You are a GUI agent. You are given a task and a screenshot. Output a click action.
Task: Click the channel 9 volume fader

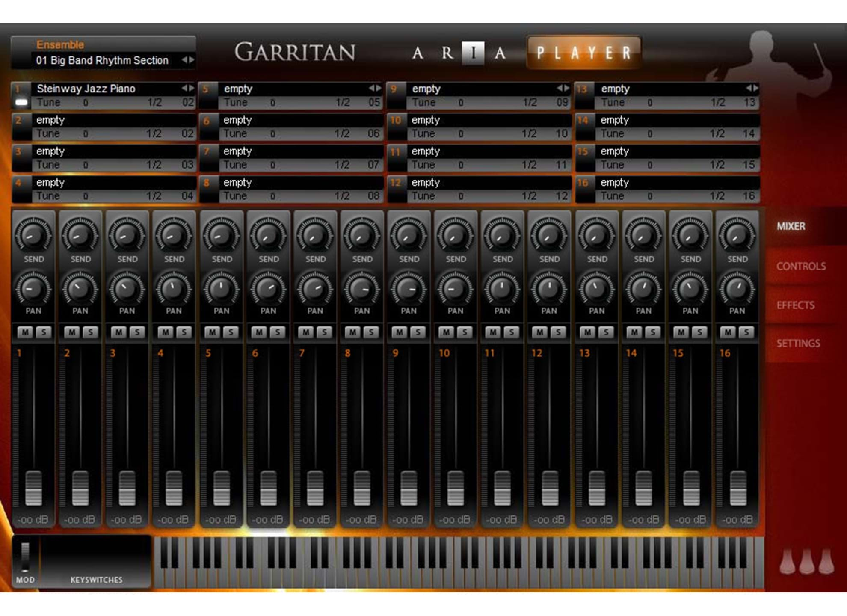click(x=409, y=488)
